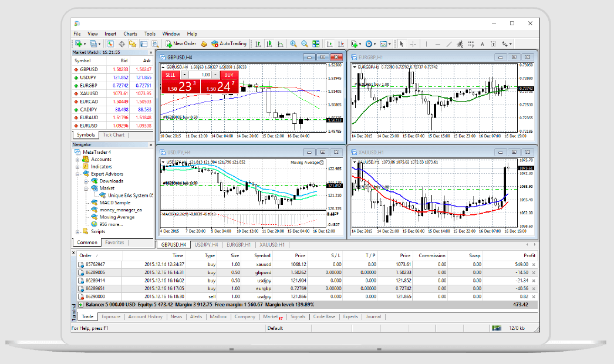Select the zoom in magnifier icon
The width and height of the screenshot is (614, 364).
pyautogui.click(x=293, y=43)
